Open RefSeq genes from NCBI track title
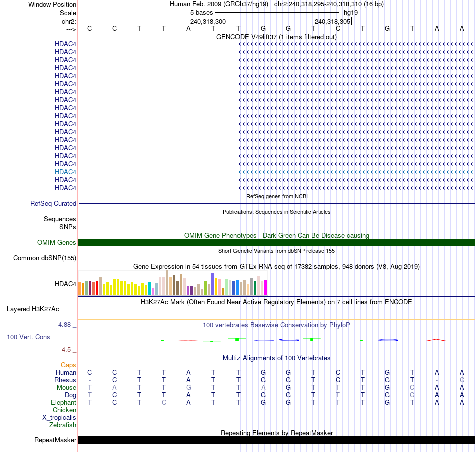The height and width of the screenshot is (452, 476). coord(277,196)
